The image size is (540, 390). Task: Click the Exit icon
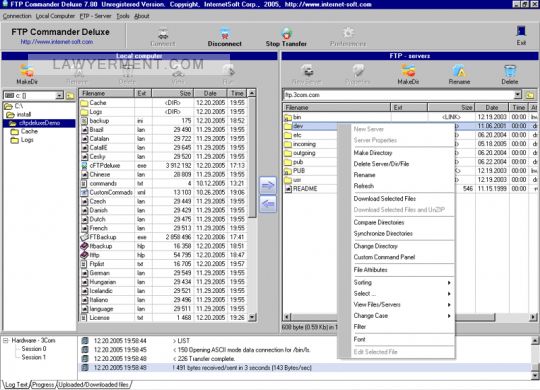(x=521, y=32)
